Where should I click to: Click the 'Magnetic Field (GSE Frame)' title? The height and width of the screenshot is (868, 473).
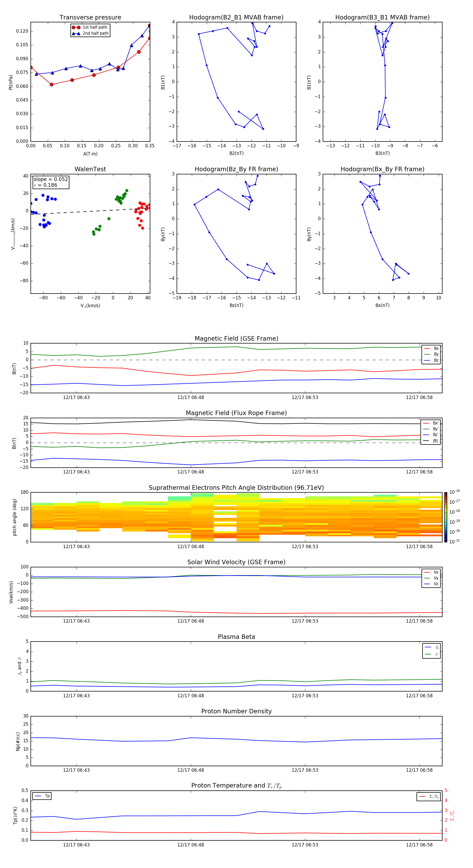click(236, 339)
